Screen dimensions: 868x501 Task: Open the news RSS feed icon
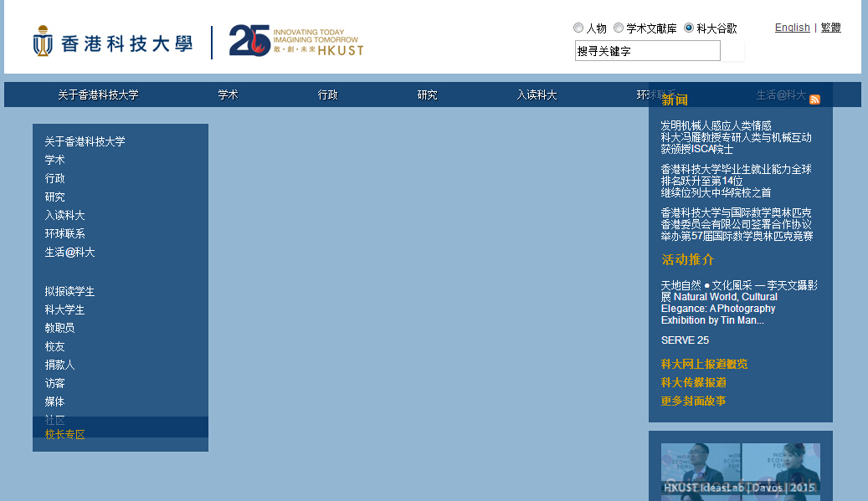[x=815, y=100]
